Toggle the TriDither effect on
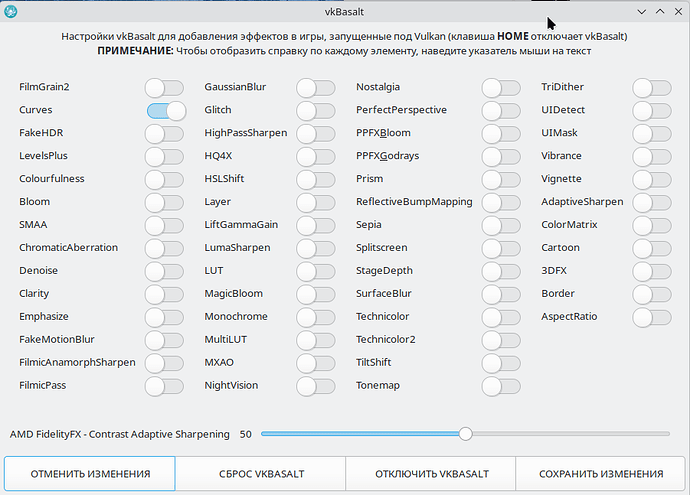This screenshot has height=495, width=690. tap(651, 87)
